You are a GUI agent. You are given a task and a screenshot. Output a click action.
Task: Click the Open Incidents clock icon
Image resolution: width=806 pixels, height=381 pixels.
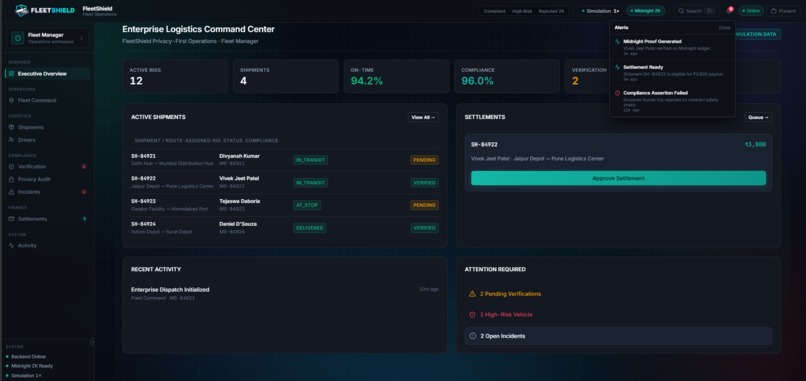point(472,336)
